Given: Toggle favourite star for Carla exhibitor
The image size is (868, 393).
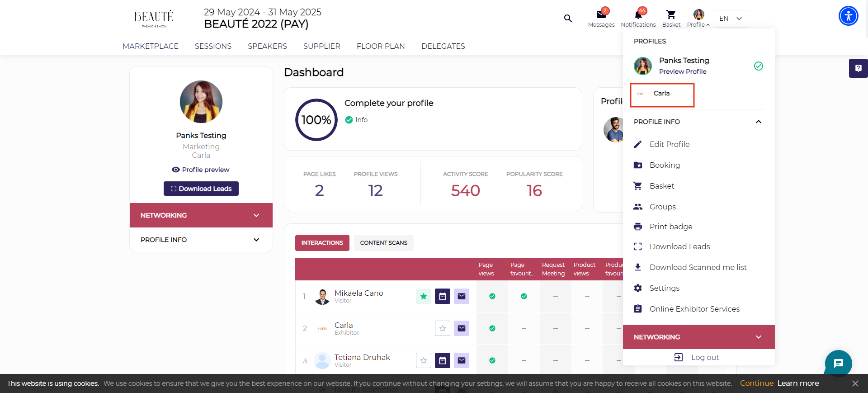Looking at the screenshot, I should pyautogui.click(x=443, y=328).
